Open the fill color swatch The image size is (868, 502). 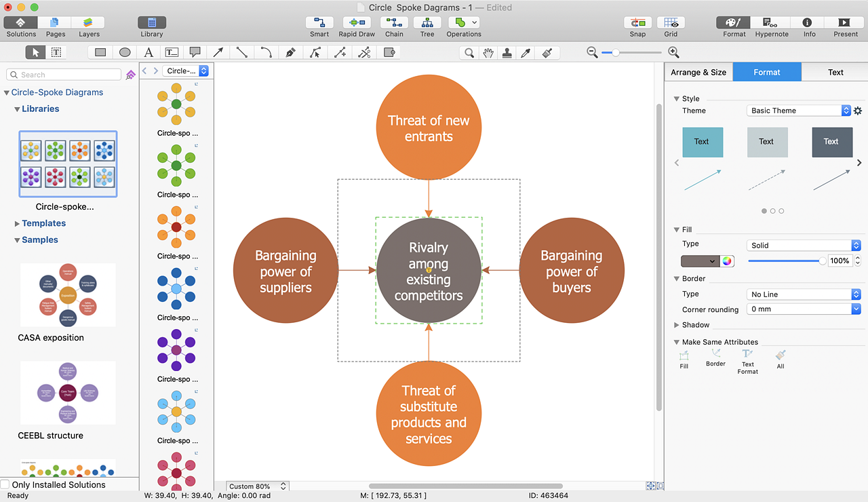pos(700,261)
